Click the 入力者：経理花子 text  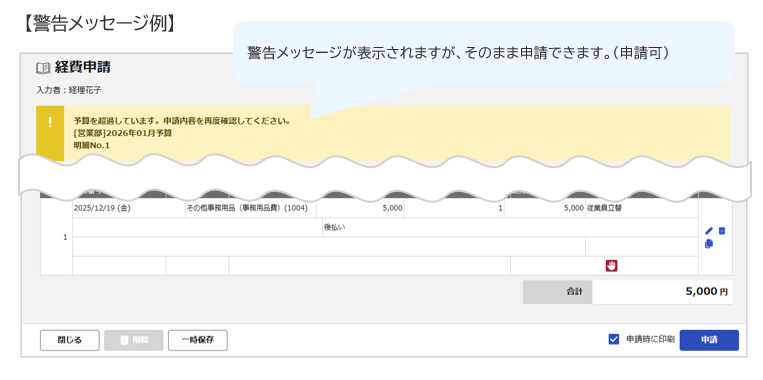[69, 90]
